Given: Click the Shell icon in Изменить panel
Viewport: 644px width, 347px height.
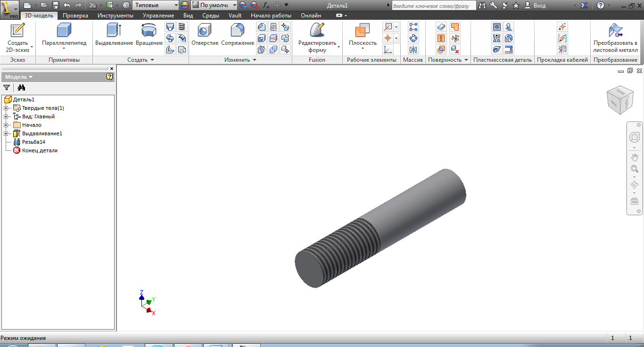Looking at the screenshot, I should [x=262, y=38].
